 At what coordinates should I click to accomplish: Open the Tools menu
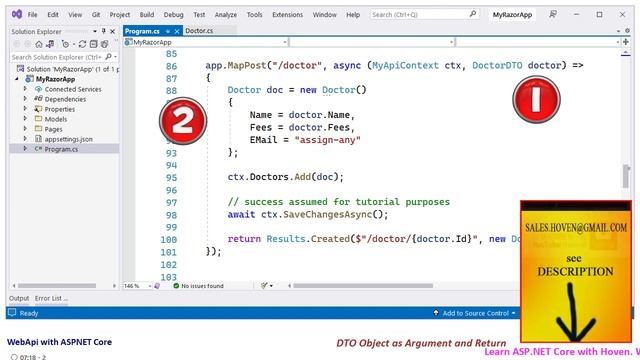point(254,15)
